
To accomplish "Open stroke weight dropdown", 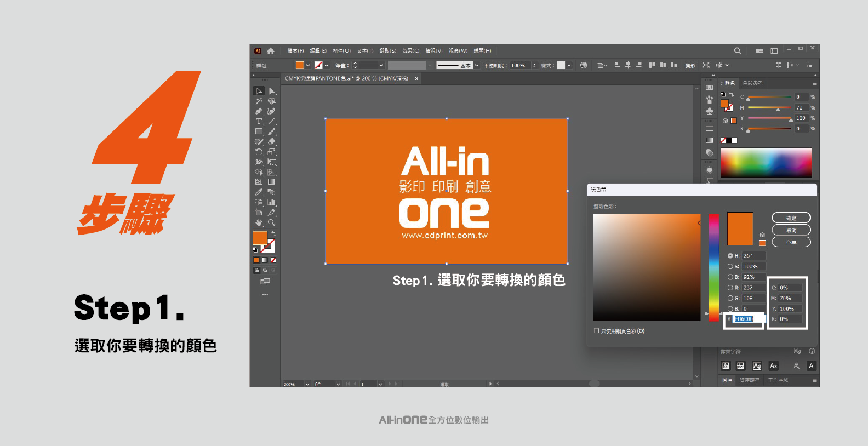I will 381,65.
